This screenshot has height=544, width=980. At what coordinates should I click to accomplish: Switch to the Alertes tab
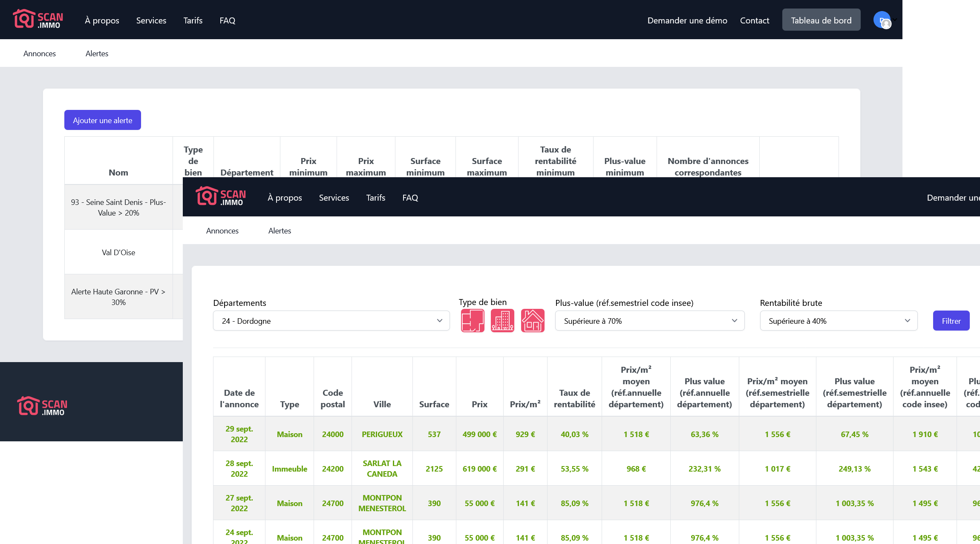coord(280,230)
